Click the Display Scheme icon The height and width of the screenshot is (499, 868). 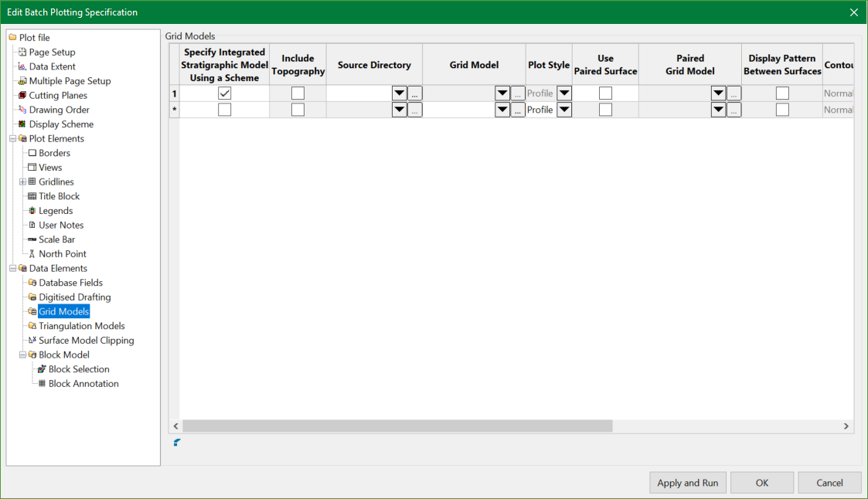click(22, 124)
